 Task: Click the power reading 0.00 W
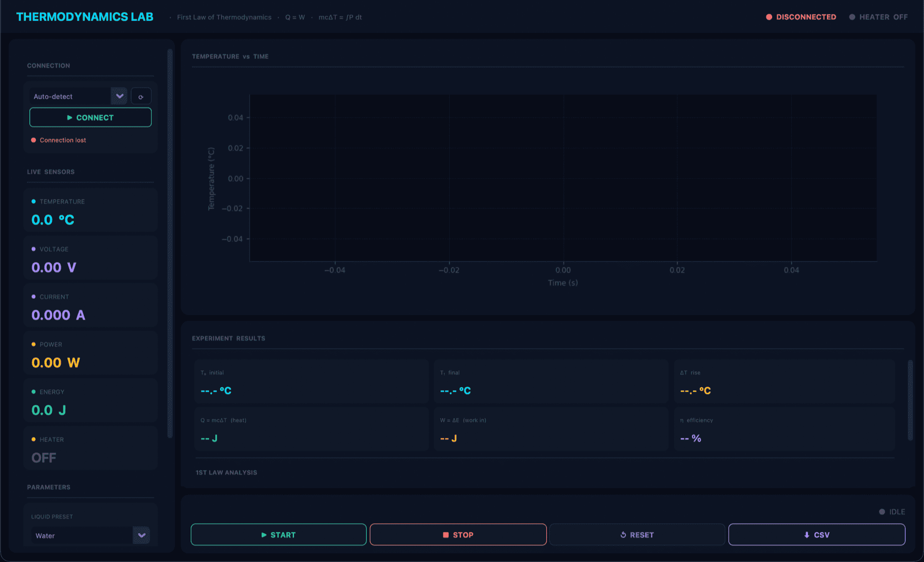tap(55, 363)
